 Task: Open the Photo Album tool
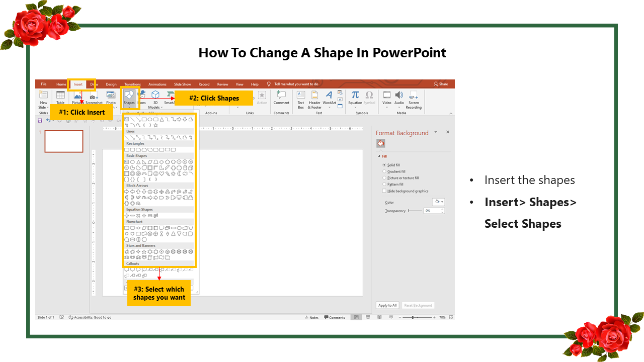(x=111, y=98)
